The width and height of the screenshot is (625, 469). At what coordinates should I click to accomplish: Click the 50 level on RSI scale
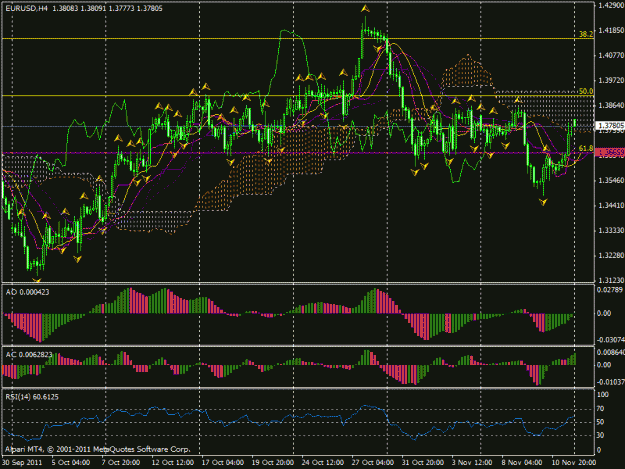[x=600, y=422]
